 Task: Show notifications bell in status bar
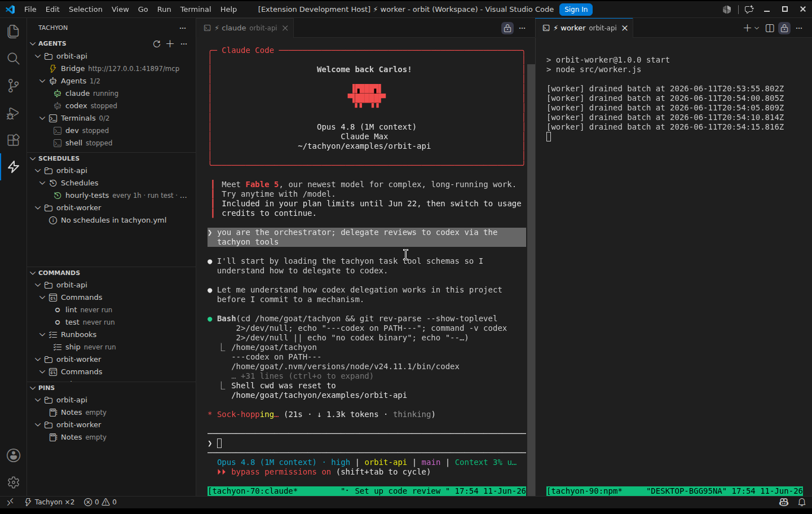coord(801,502)
